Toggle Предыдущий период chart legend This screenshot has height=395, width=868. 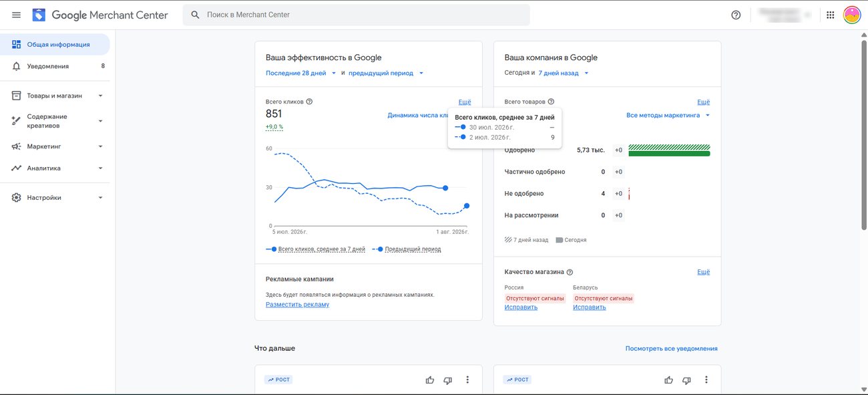[407, 249]
